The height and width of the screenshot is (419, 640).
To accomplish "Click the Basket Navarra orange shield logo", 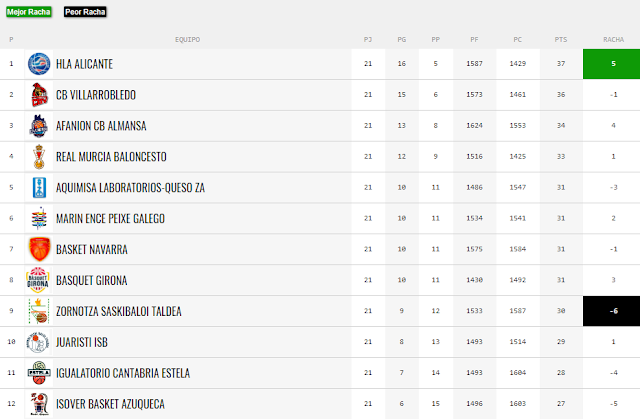I will (39, 249).
